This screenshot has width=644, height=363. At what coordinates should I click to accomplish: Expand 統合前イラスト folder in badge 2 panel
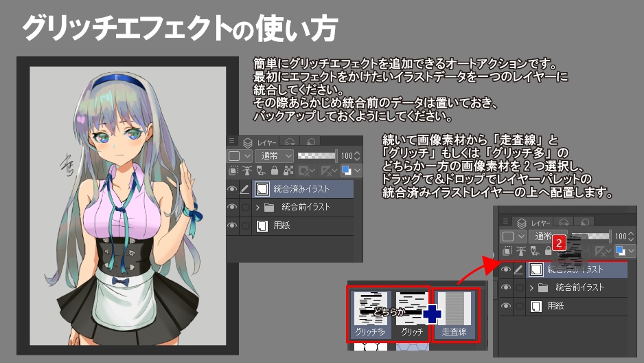tap(531, 288)
